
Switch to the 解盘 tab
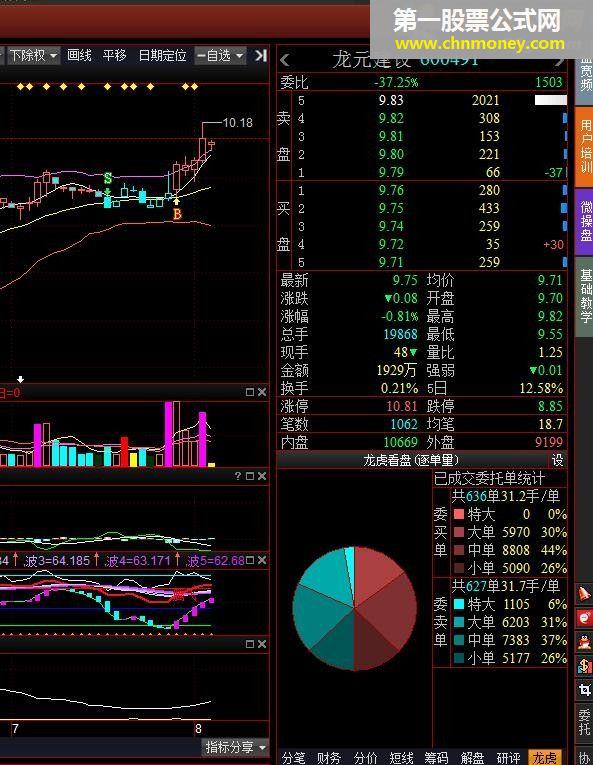click(x=472, y=758)
